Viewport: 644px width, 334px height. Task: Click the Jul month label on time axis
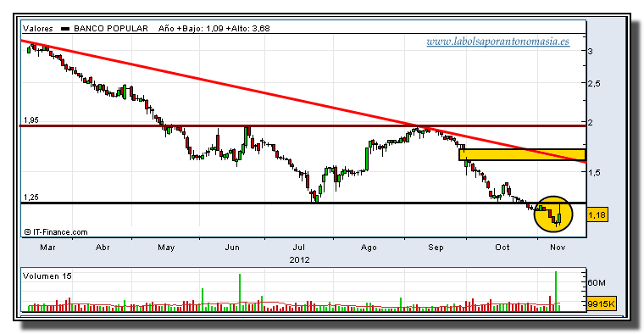click(x=298, y=248)
